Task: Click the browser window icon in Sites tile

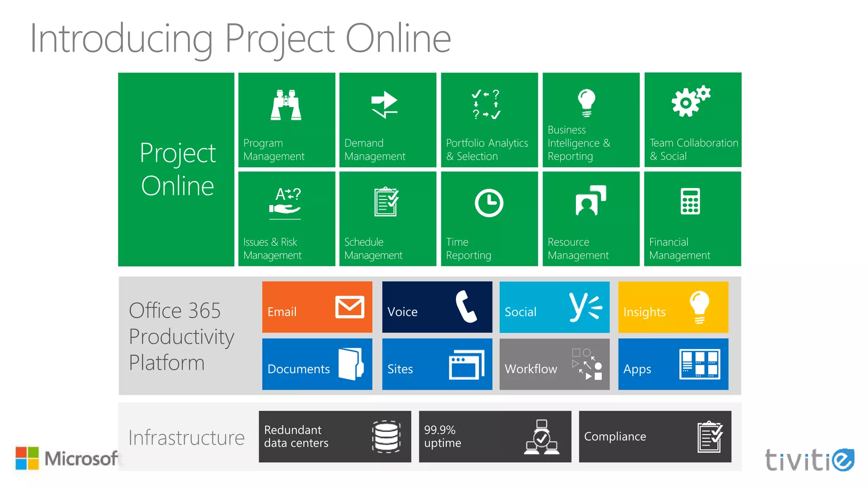Action: pyautogui.click(x=467, y=364)
